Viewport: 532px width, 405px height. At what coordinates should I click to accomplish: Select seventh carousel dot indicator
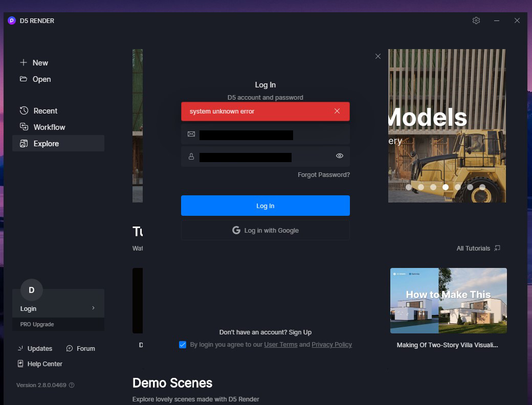pos(482,187)
